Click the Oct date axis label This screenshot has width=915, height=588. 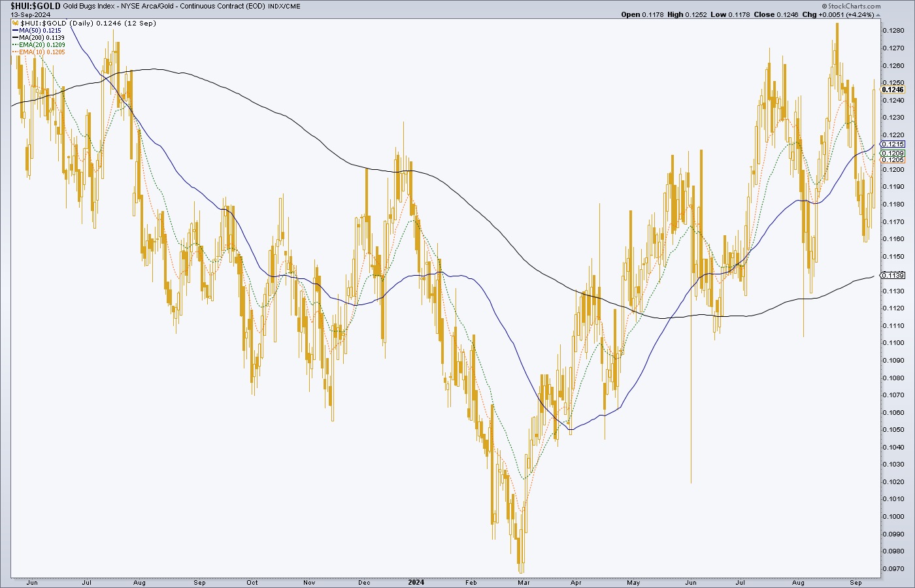(x=252, y=582)
